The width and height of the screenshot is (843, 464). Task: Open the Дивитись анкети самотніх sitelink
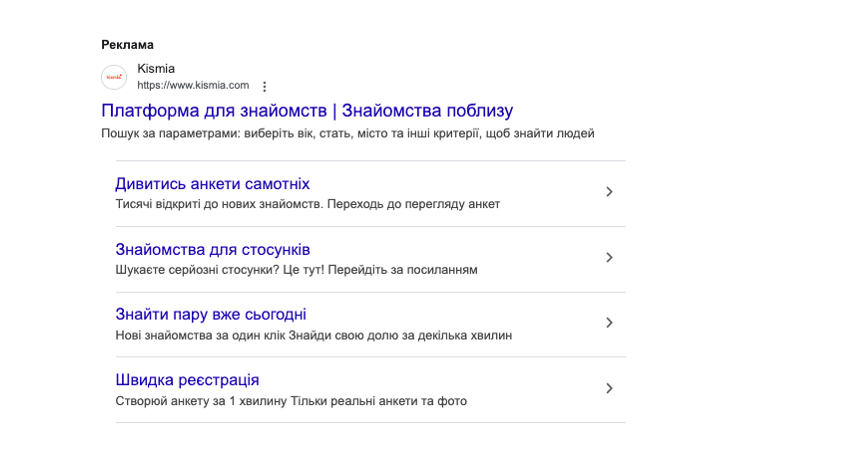212,184
